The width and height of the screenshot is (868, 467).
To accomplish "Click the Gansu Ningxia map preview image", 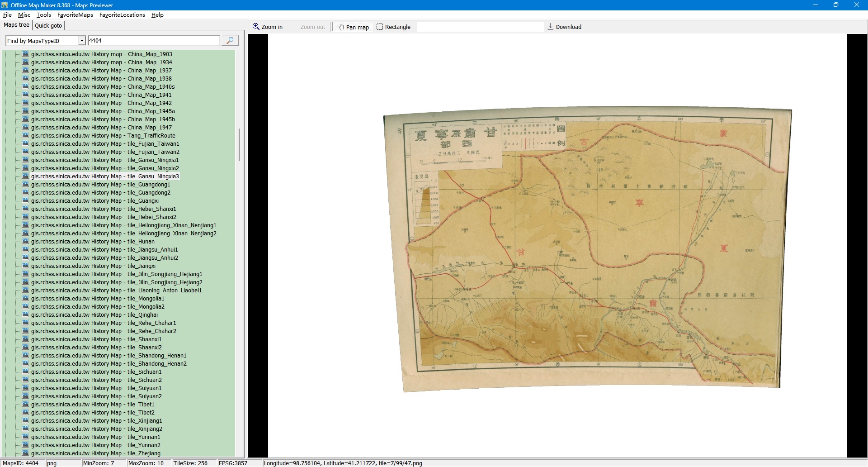I will [588, 249].
